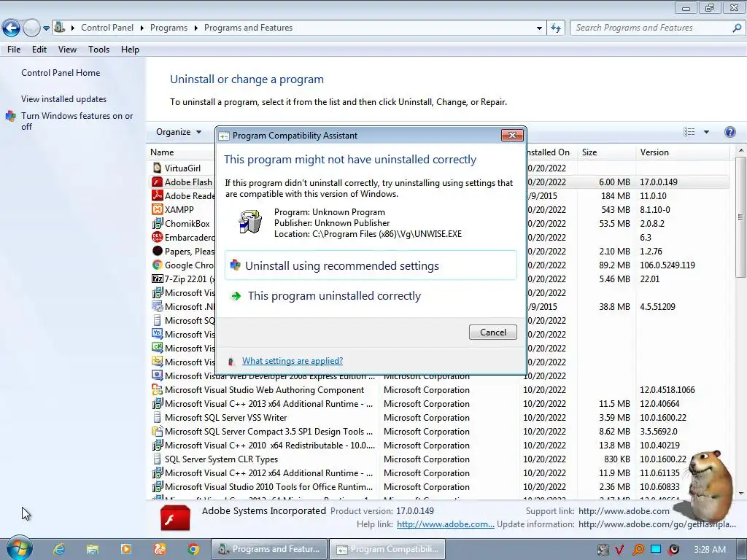Image resolution: width=747 pixels, height=560 pixels.
Task: Open the File menu
Action: click(14, 49)
